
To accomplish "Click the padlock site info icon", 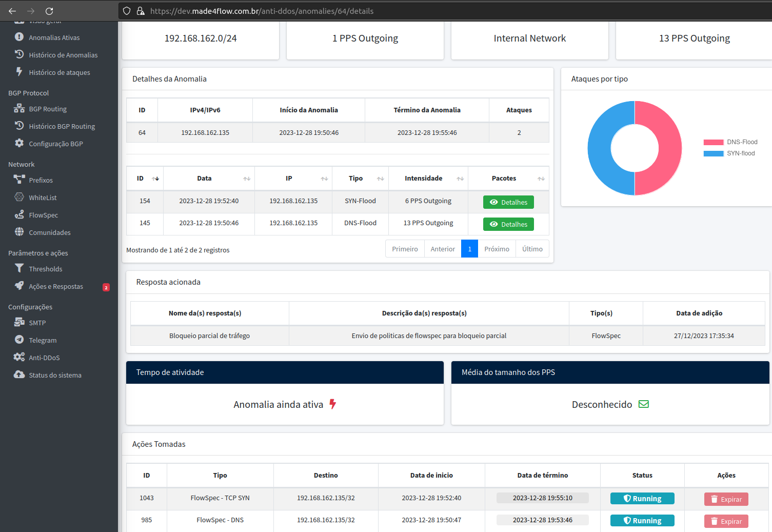I will point(141,11).
